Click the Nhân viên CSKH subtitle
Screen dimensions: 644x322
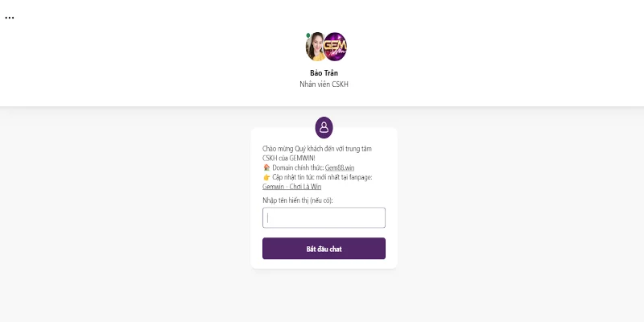[x=324, y=85]
